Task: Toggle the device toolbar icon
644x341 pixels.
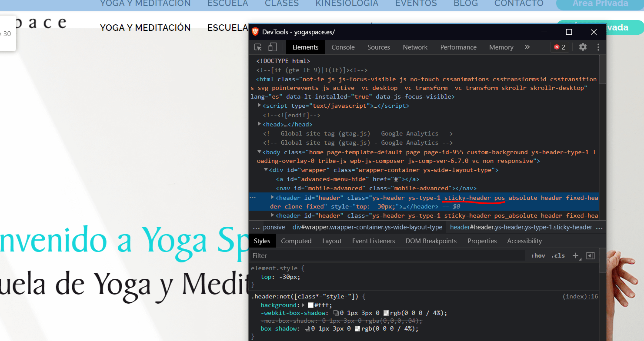Action: click(272, 47)
